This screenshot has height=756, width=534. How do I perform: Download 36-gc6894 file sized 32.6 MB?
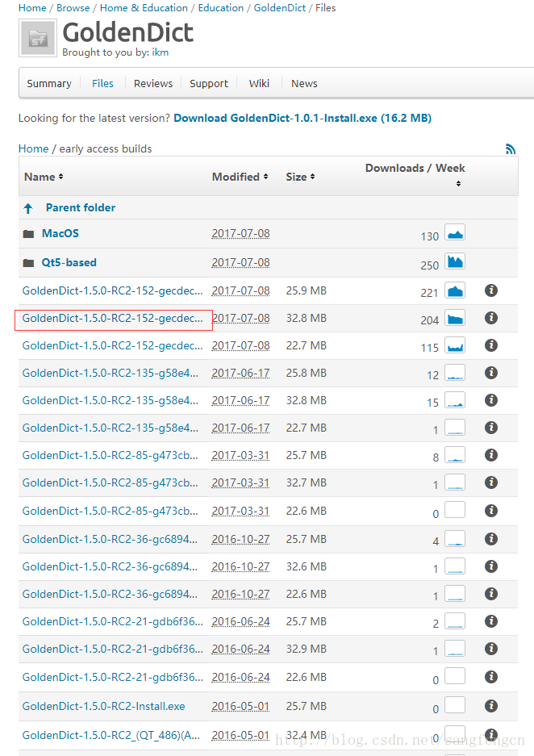coord(110,566)
